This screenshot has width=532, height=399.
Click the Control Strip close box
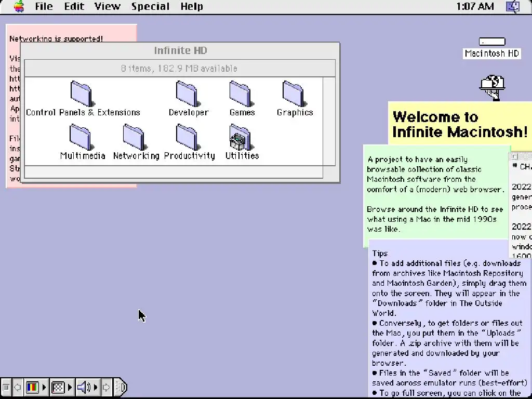(5, 387)
